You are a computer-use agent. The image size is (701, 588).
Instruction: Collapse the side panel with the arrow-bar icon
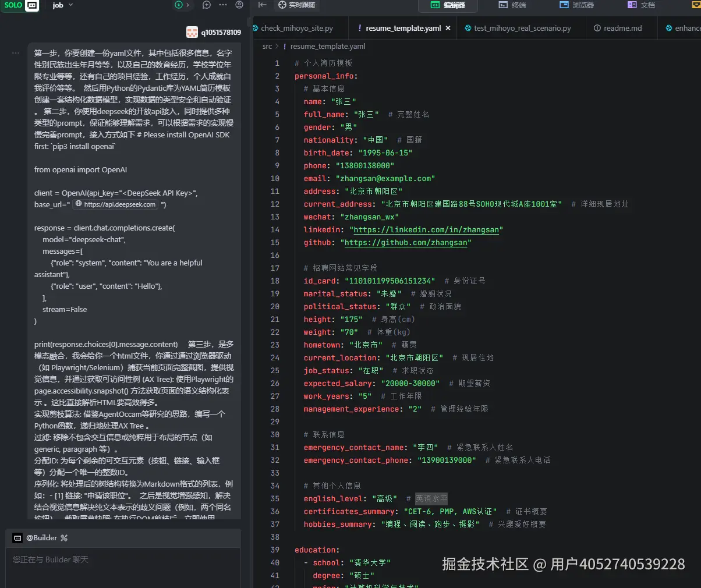263,5
